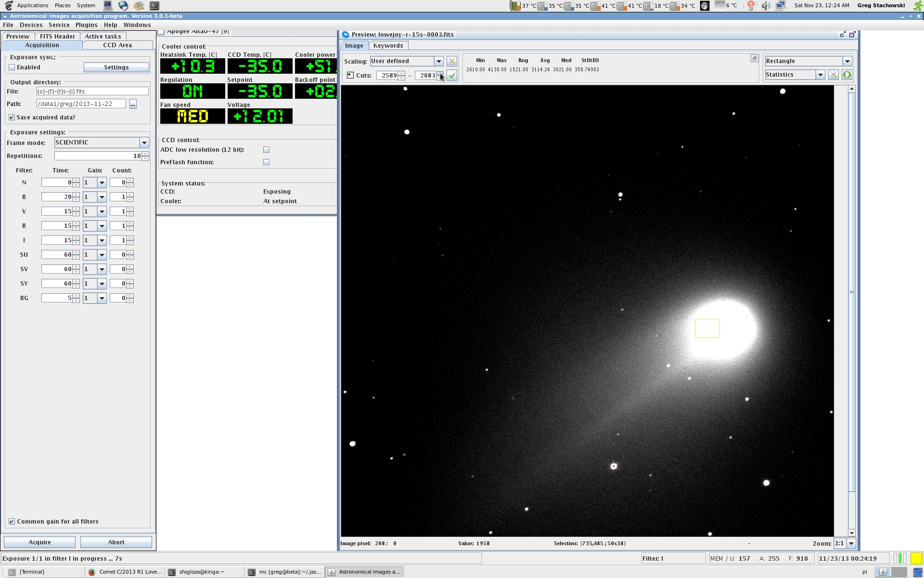Viewport: 924px width, 578px height.
Task: Run statistics with the green play icon
Action: tap(847, 75)
